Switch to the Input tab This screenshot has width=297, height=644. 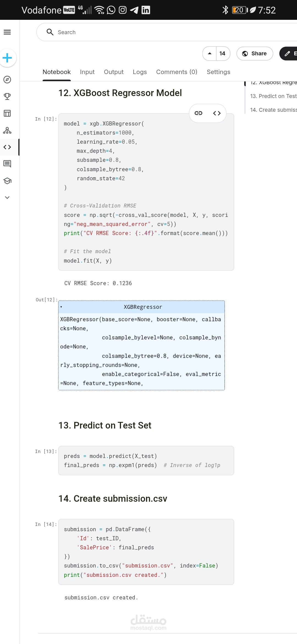tap(87, 72)
